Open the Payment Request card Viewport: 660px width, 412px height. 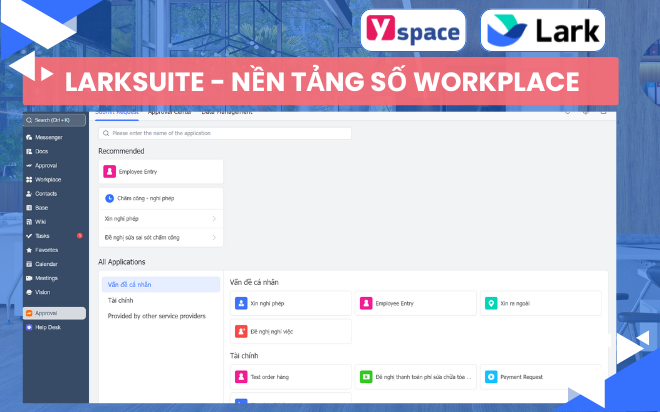pos(541,377)
